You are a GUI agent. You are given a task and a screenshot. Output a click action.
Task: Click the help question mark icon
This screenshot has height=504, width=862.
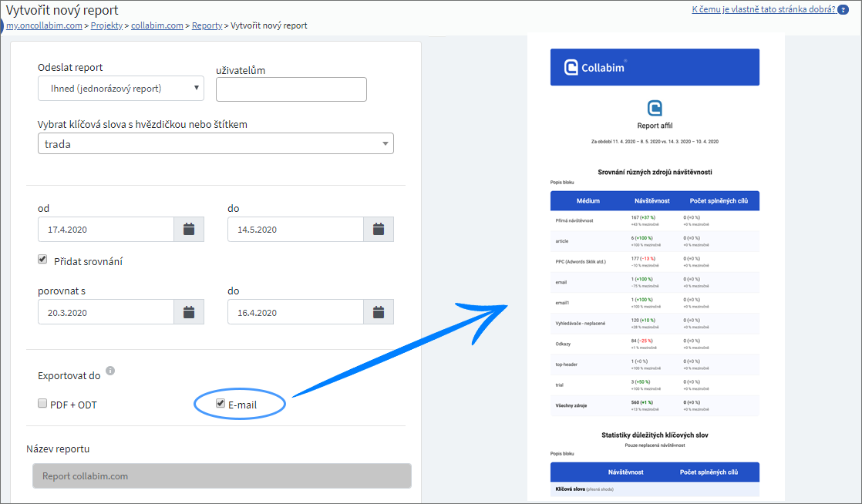click(x=843, y=10)
